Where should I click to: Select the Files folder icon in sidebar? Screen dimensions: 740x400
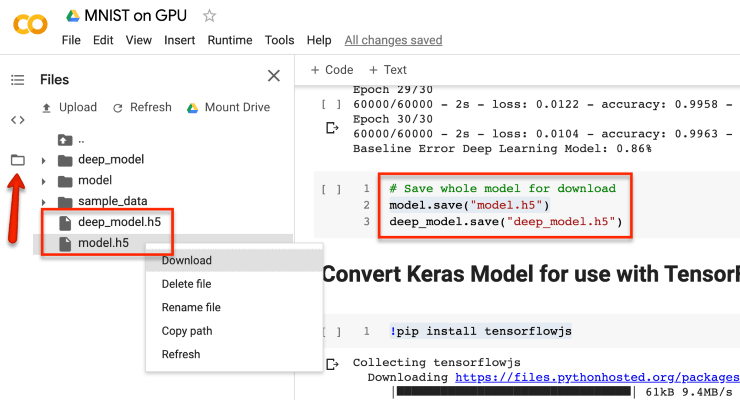pos(17,160)
